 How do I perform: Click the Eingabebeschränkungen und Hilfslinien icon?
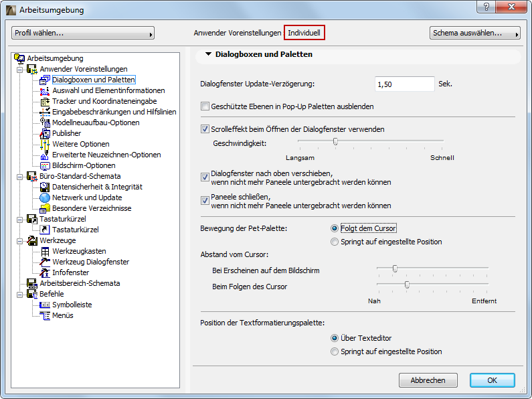pyautogui.click(x=45, y=112)
